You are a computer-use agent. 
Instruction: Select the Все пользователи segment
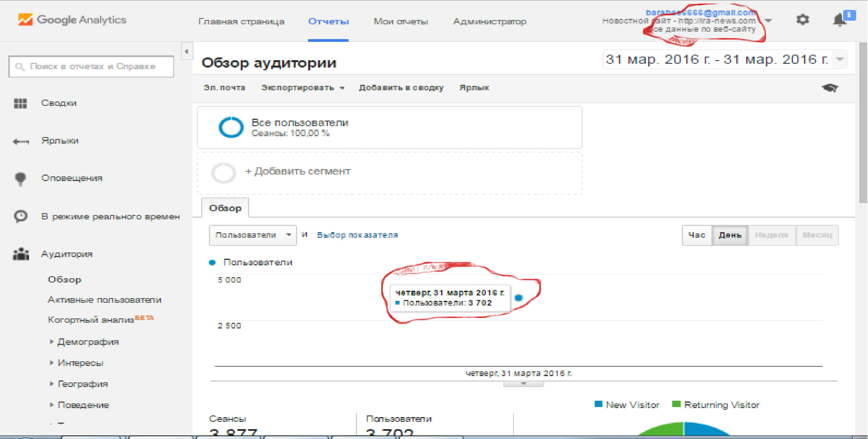pos(390,127)
